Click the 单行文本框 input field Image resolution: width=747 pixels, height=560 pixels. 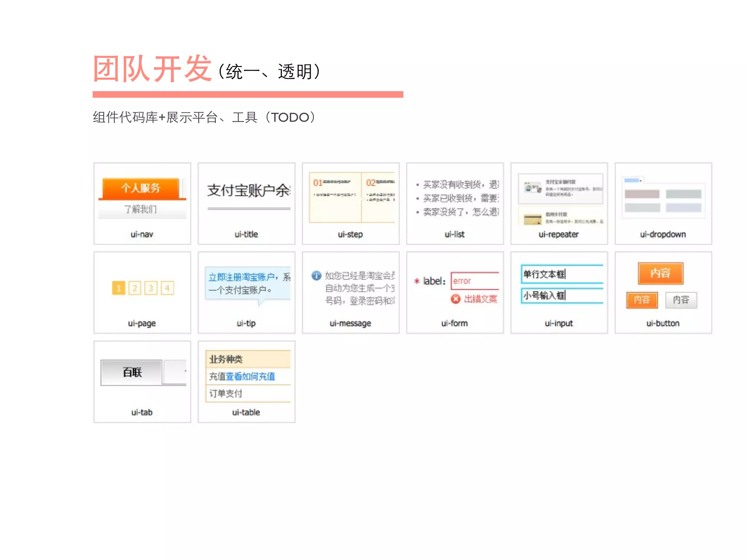(x=562, y=274)
